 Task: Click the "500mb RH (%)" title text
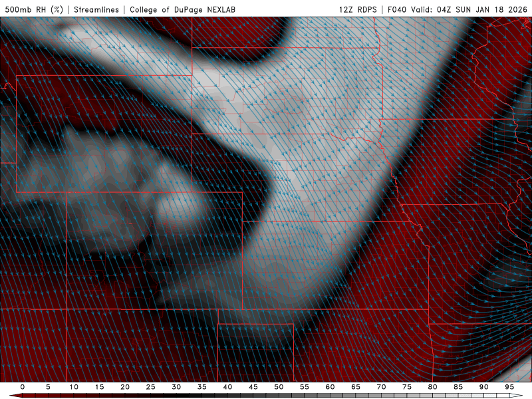coord(34,9)
